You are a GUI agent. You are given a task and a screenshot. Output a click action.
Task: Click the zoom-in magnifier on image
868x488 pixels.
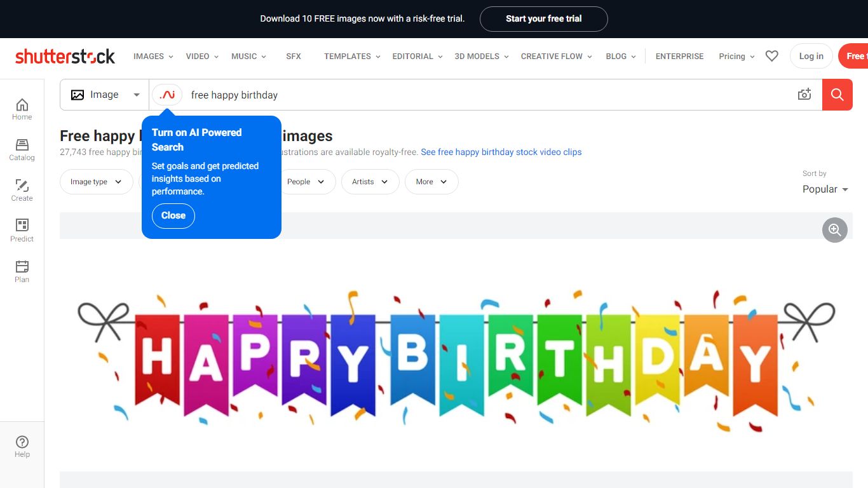click(835, 230)
